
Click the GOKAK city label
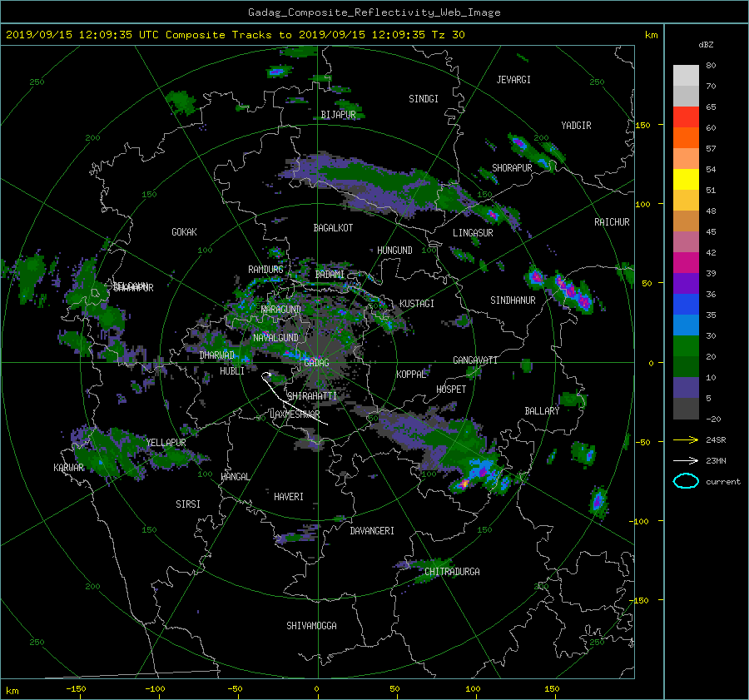pos(185,232)
